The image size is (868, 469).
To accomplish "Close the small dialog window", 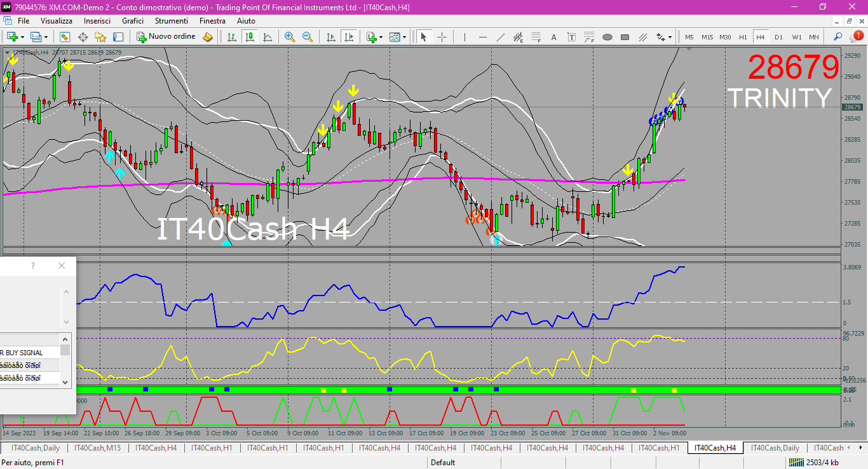I will pyautogui.click(x=62, y=266).
